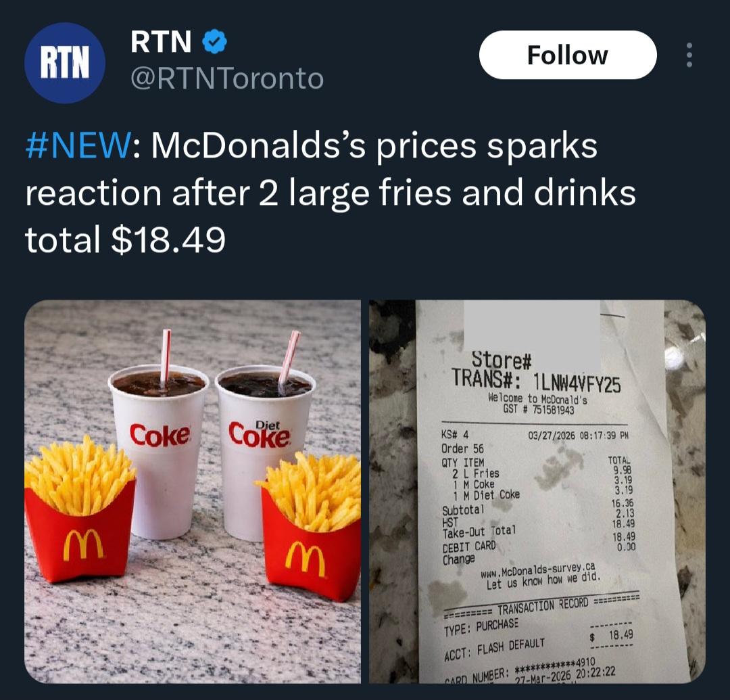The width and height of the screenshot is (730, 700).
Task: Click the left fries box with M logo
Action: [80, 510]
